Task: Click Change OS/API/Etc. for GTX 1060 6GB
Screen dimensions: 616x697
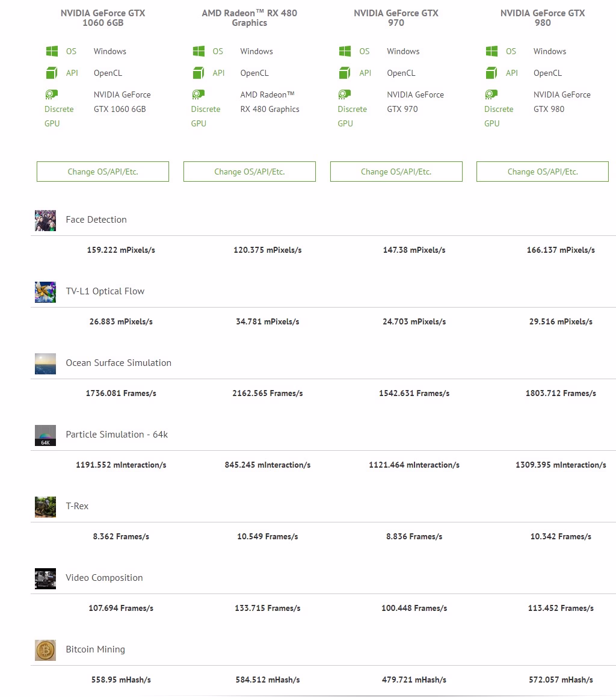Action: [x=103, y=172]
